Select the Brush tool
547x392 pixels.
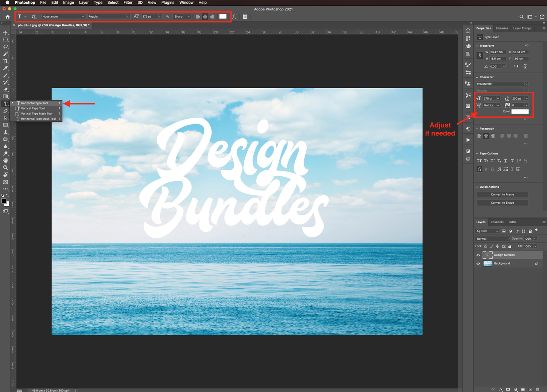5,75
